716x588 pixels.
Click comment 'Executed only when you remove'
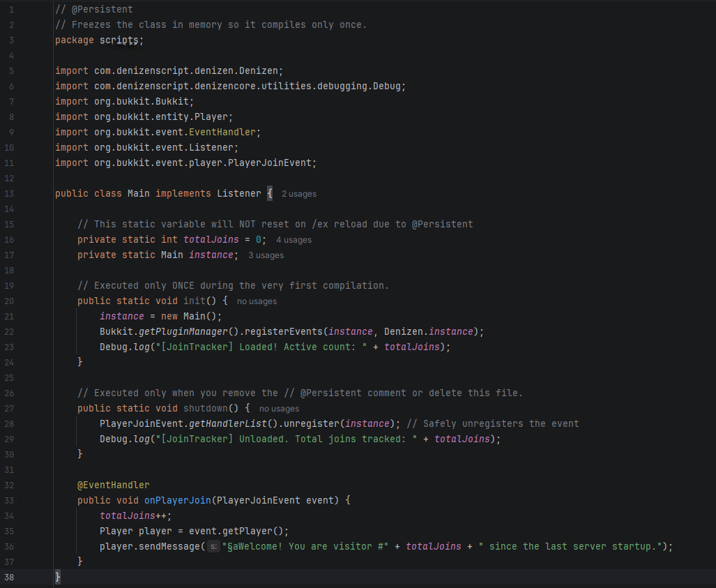coord(300,393)
